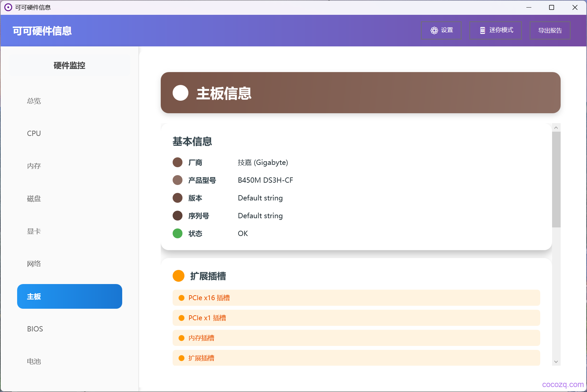The height and width of the screenshot is (392, 587).
Task: Switch to 迷你模式 mini mode
Action: (x=495, y=30)
